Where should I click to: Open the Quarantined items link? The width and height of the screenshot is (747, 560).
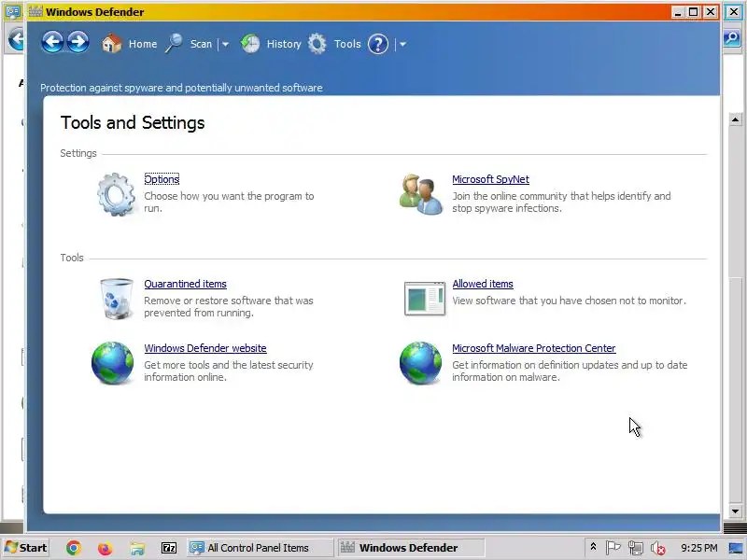(x=185, y=284)
